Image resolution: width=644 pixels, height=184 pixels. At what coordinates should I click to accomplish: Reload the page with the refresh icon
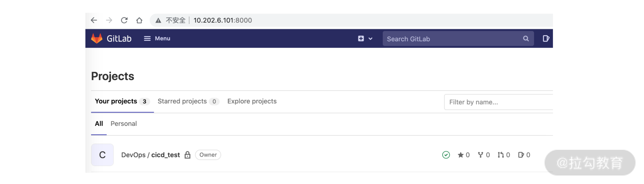click(124, 20)
